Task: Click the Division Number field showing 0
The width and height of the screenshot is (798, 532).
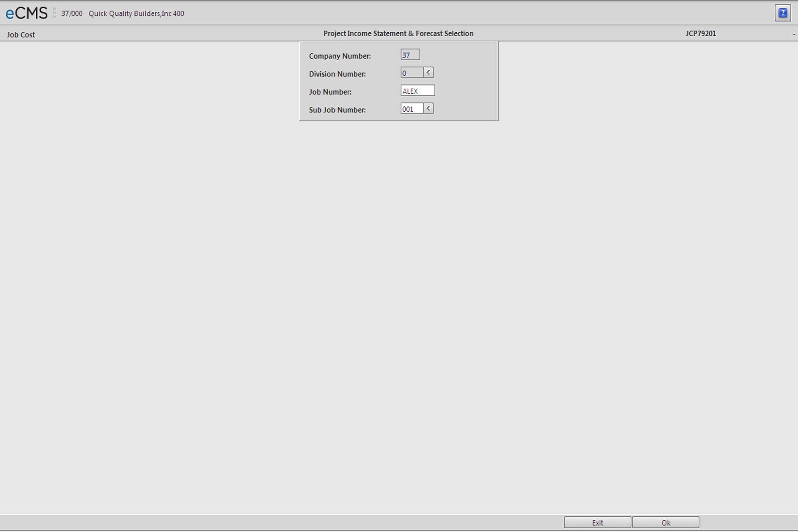Action: 412,73
